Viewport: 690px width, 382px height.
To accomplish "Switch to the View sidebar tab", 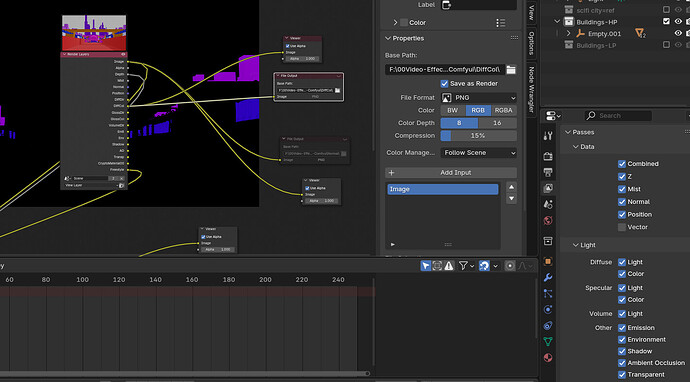I will point(531,12).
